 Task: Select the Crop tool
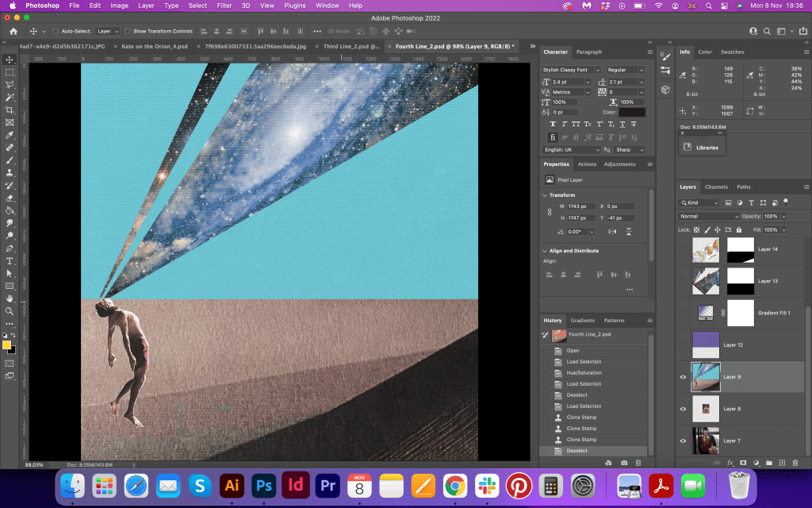pyautogui.click(x=10, y=110)
